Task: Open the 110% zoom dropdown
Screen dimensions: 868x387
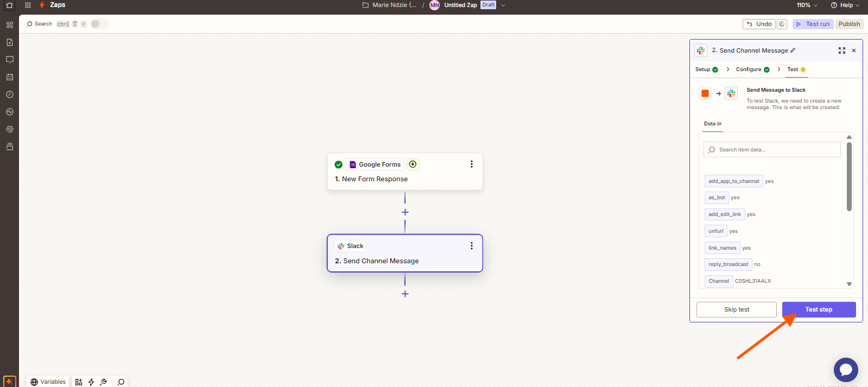Action: coord(807,5)
